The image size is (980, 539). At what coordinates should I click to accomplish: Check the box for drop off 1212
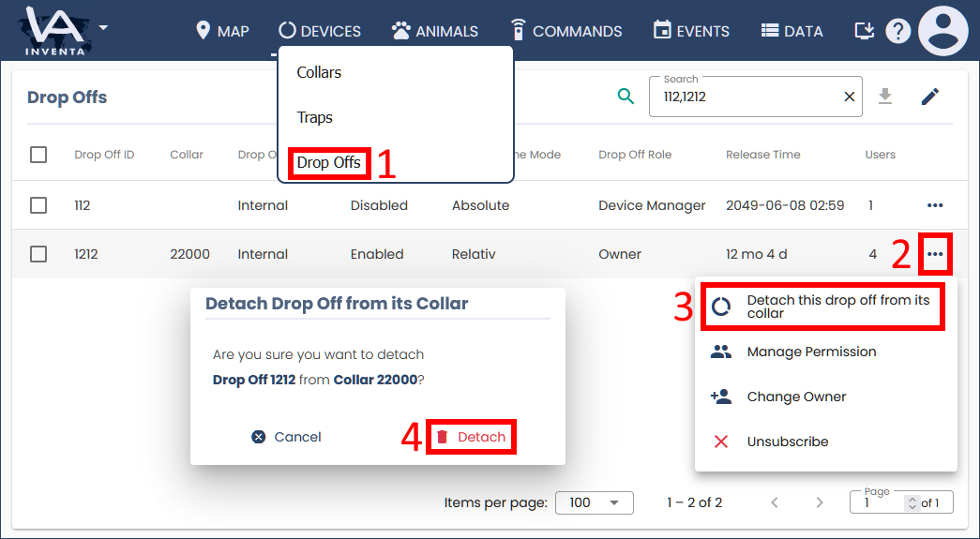38,254
